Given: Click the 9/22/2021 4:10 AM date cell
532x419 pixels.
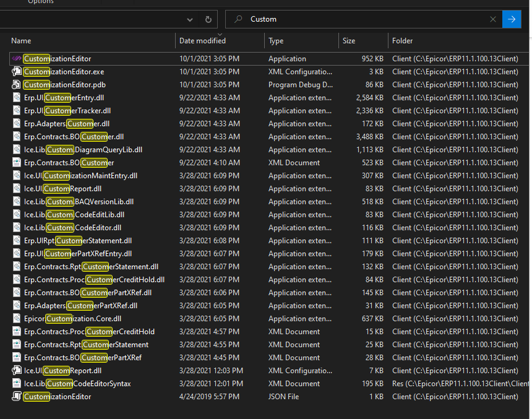Looking at the screenshot, I should click(x=209, y=163).
